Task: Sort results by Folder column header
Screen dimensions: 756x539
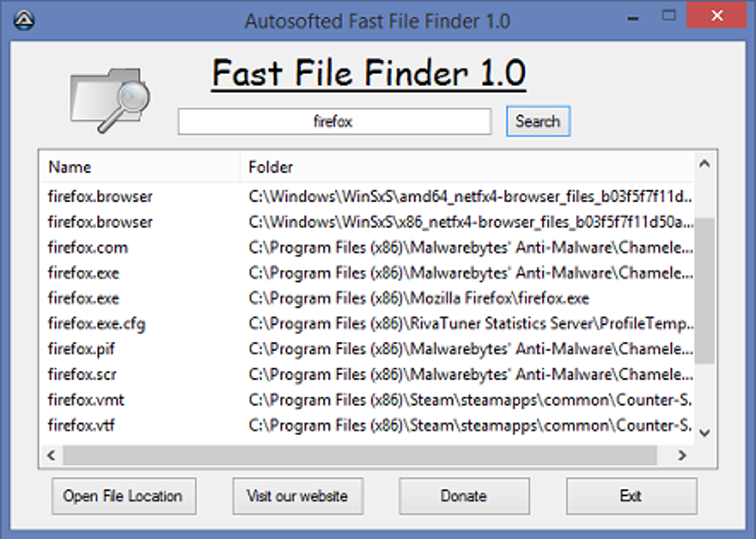Action: click(465, 167)
